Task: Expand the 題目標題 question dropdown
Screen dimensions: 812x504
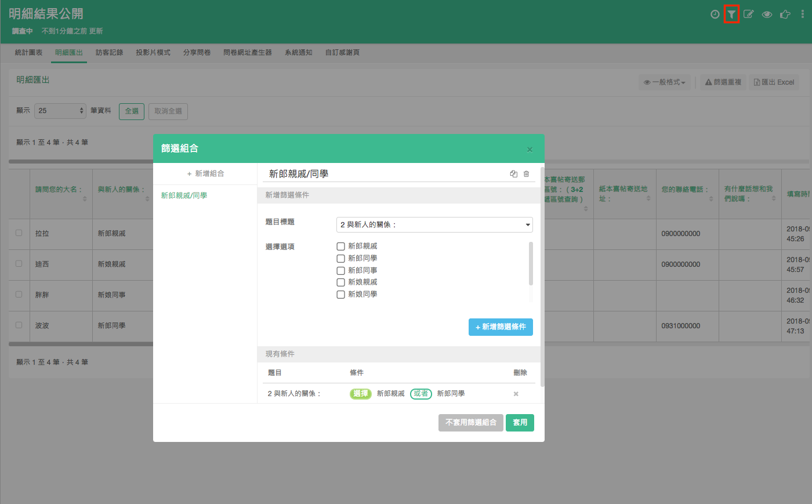Action: (434, 224)
